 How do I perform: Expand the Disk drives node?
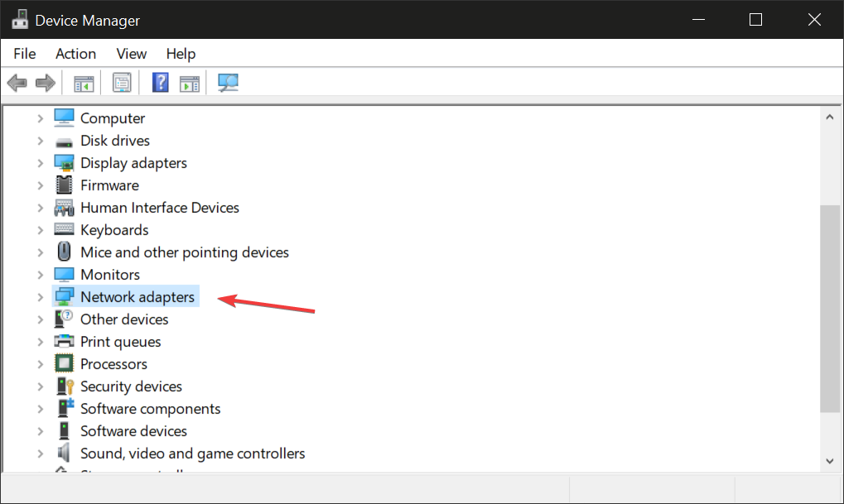coord(40,141)
